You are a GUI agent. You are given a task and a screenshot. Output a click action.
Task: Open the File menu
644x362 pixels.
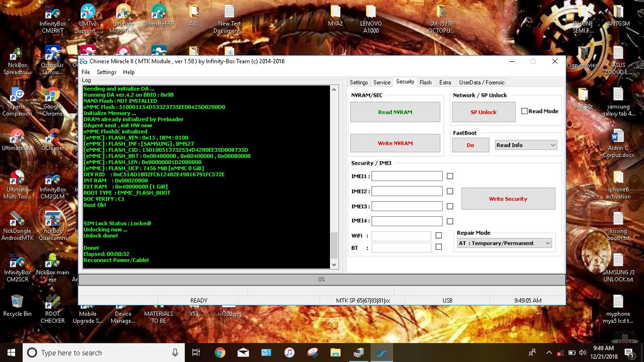(86, 72)
